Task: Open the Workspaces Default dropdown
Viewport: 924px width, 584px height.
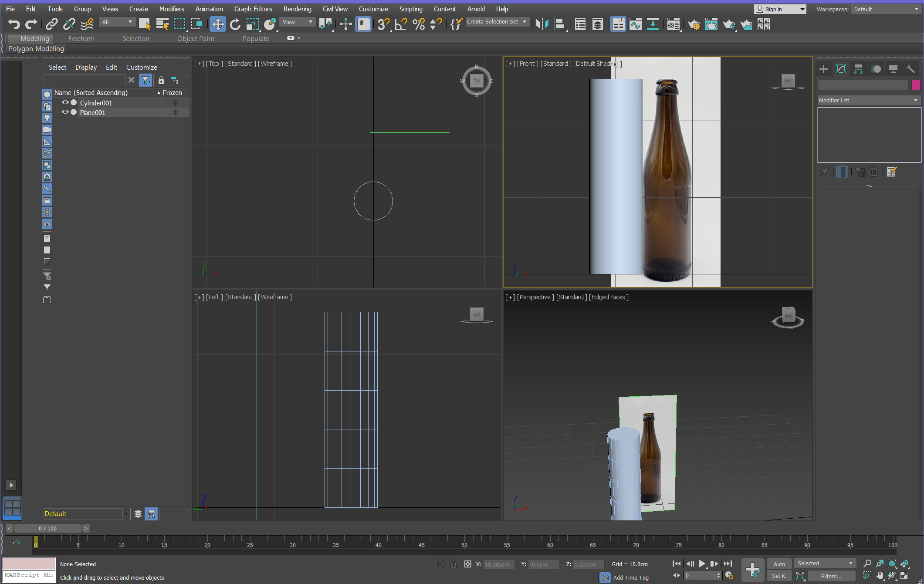Action: (886, 9)
